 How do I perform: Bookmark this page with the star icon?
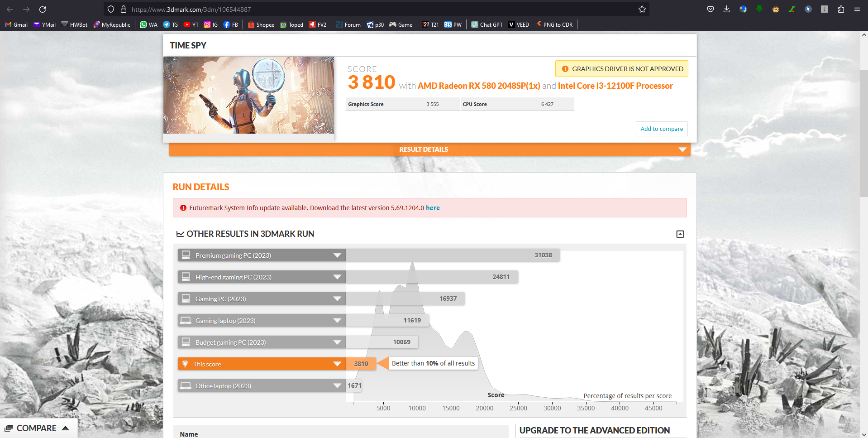coord(642,9)
